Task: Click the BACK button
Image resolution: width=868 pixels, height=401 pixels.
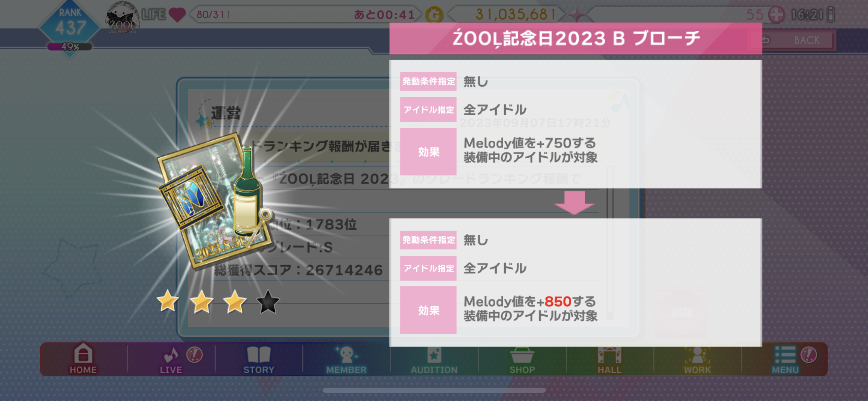Action: pyautogui.click(x=799, y=40)
